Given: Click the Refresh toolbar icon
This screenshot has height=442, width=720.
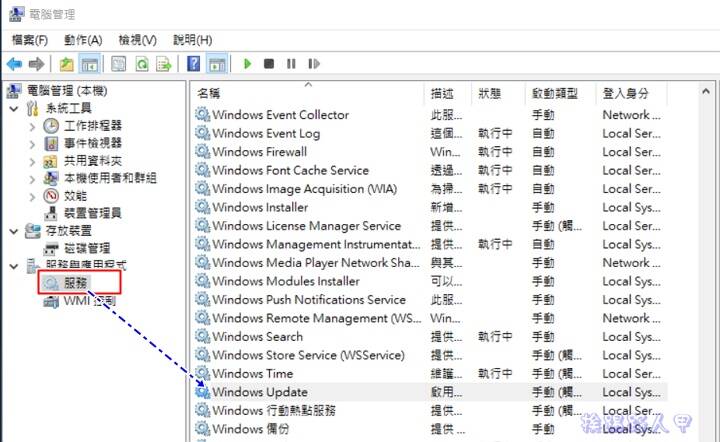Looking at the screenshot, I should 142,64.
